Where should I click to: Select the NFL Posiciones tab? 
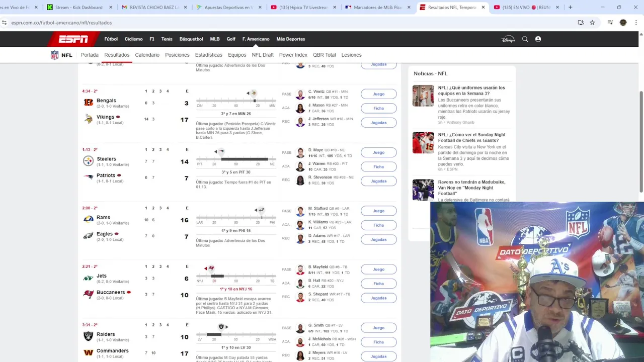(177, 55)
